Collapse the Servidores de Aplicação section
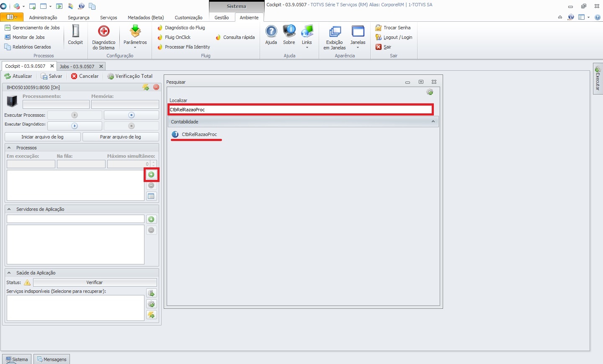The height and width of the screenshot is (364, 603). click(9, 209)
